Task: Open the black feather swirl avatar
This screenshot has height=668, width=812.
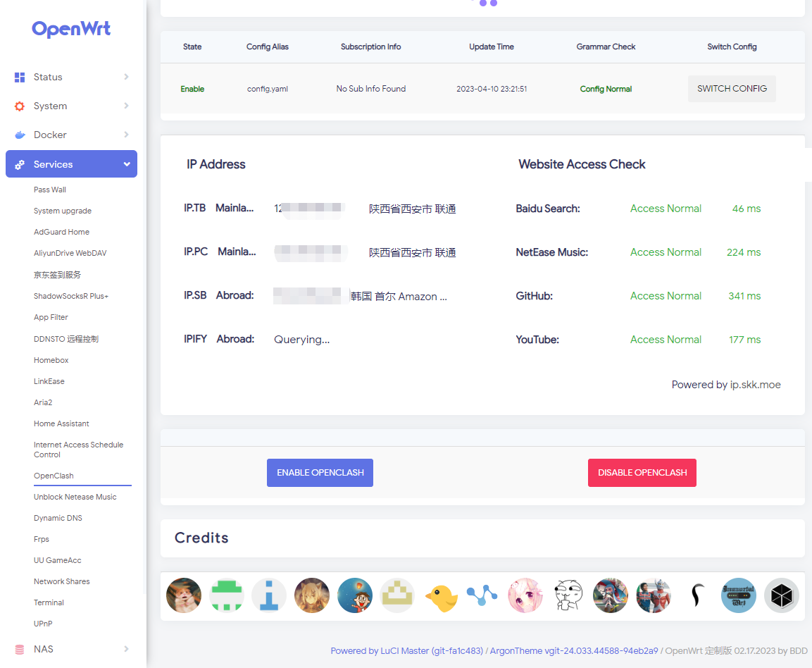Action: pos(696,595)
